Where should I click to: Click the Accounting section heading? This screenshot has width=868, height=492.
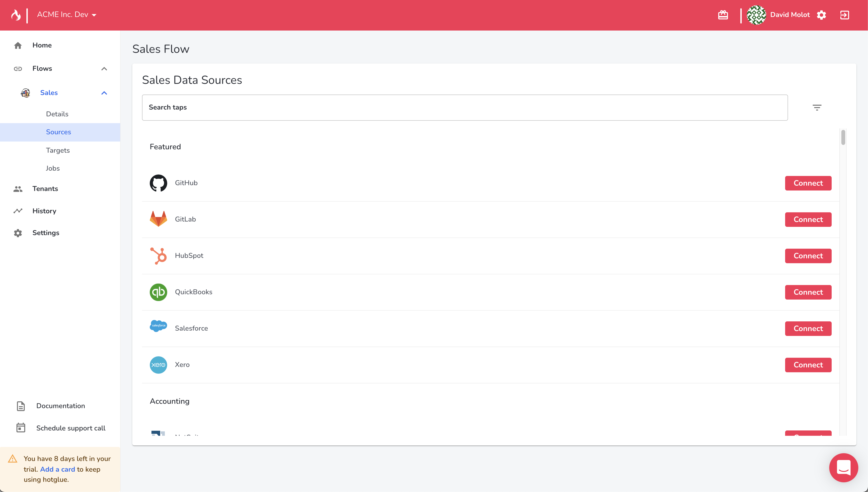pos(170,401)
